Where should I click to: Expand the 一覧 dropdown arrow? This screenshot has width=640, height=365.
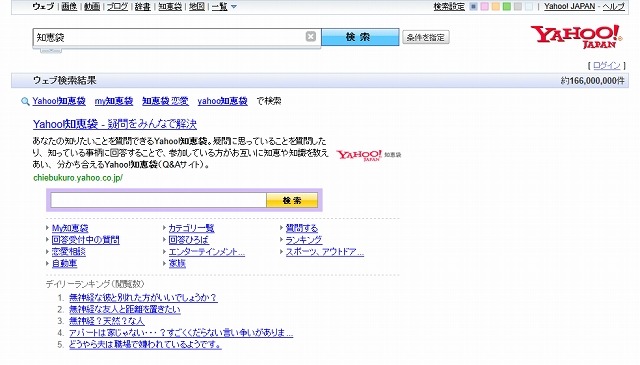[x=234, y=7]
